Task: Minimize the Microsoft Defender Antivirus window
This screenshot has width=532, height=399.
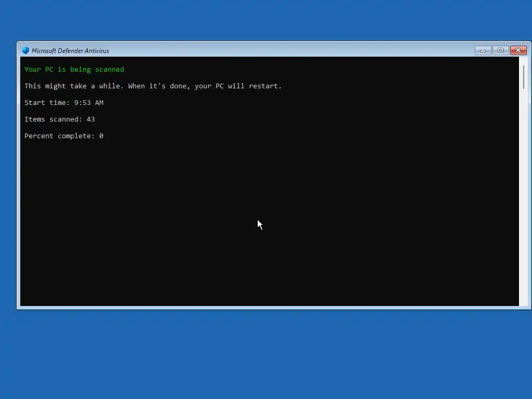Action: 483,50
